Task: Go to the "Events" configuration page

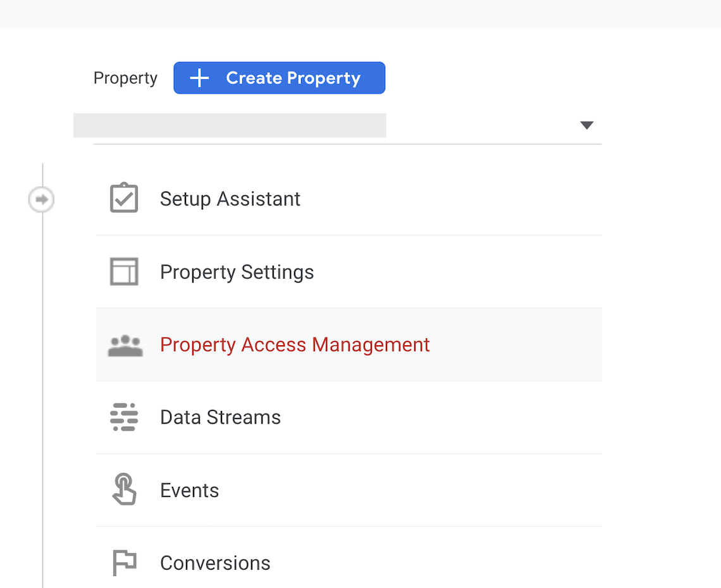Action: 189,489
